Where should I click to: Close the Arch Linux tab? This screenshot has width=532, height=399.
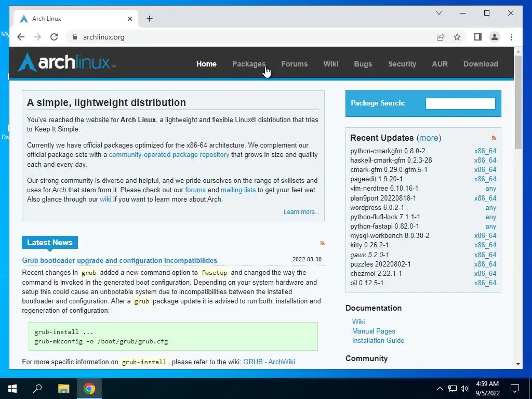[x=129, y=19]
